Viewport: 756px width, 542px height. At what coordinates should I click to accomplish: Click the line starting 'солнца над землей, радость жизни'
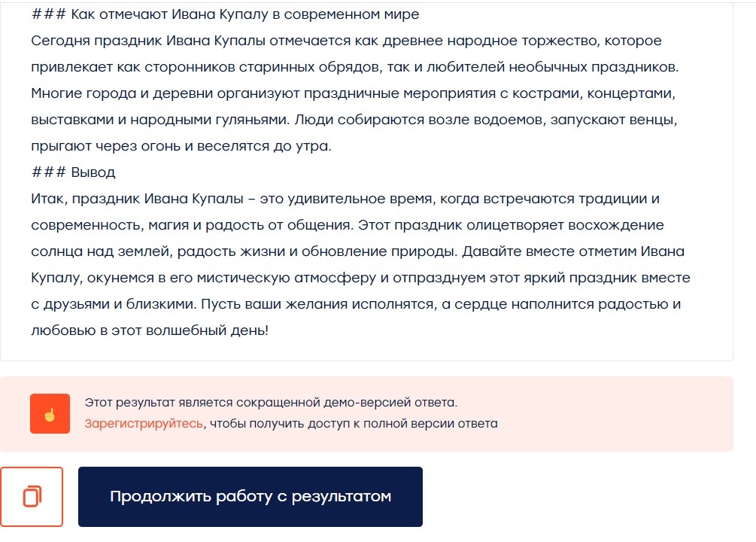[x=358, y=251]
